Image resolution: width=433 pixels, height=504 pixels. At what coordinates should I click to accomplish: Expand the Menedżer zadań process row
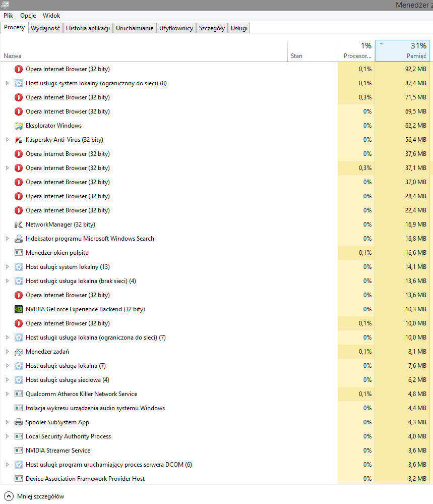(7, 352)
